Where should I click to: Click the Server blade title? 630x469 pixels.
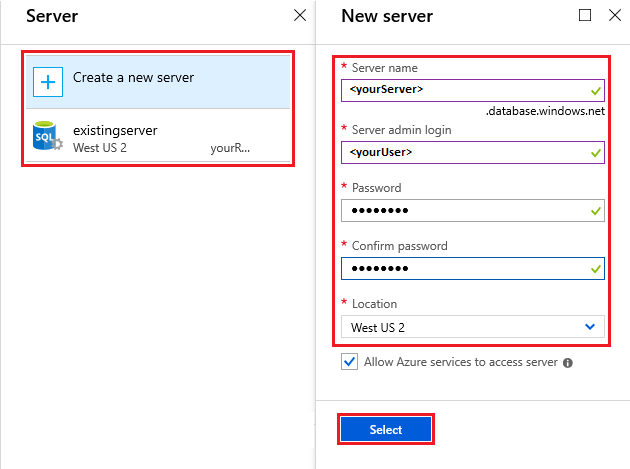point(52,16)
